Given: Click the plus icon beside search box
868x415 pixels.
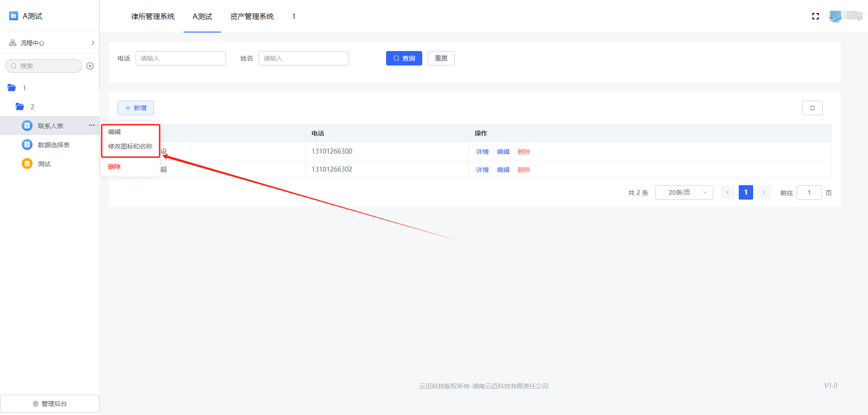Looking at the screenshot, I should click(90, 66).
